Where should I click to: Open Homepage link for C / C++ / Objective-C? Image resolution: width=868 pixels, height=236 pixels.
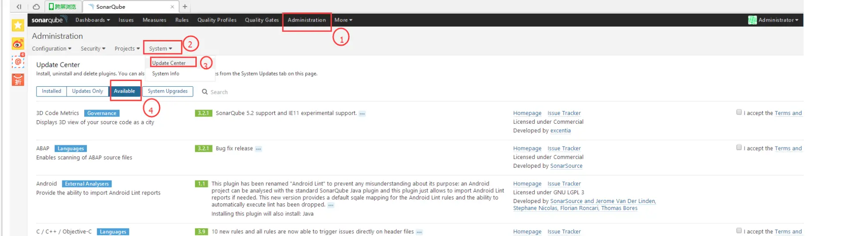[527, 232]
